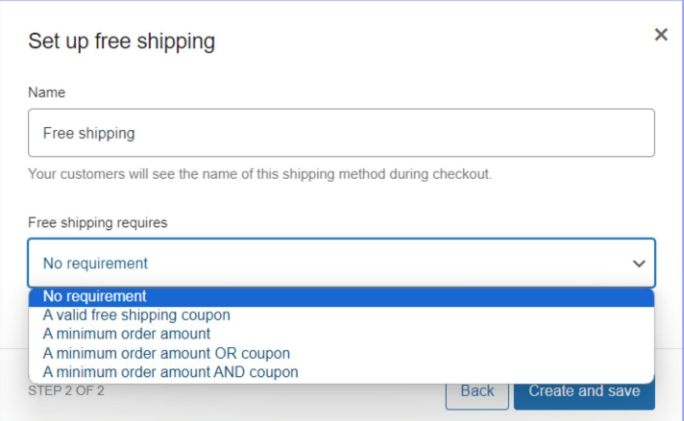Choose A valid free shipping coupon
The width and height of the screenshot is (684, 421).
[136, 315]
